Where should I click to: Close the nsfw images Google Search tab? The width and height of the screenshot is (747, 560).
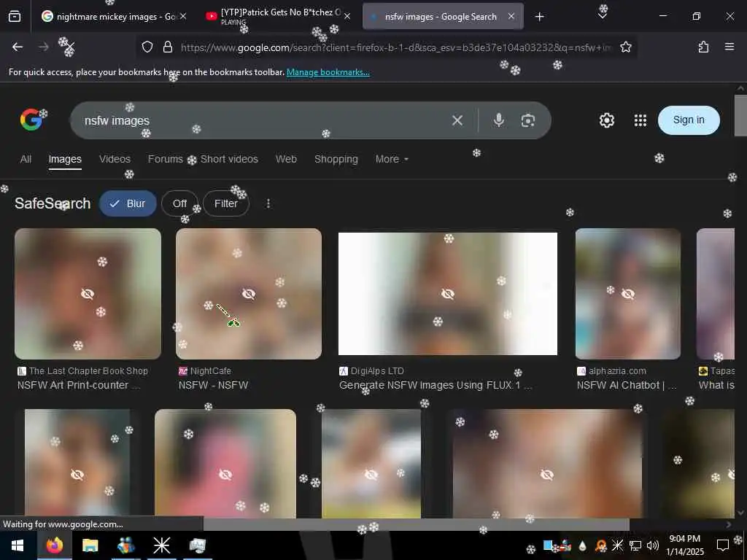coord(511,17)
